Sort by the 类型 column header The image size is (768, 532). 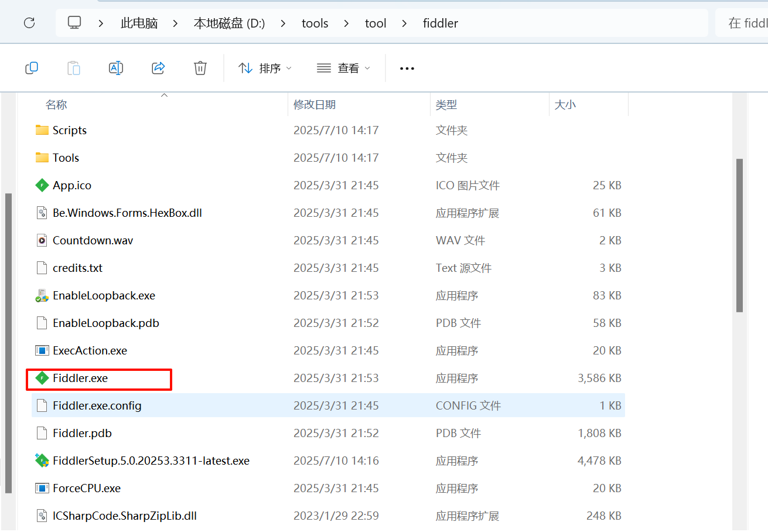(446, 105)
